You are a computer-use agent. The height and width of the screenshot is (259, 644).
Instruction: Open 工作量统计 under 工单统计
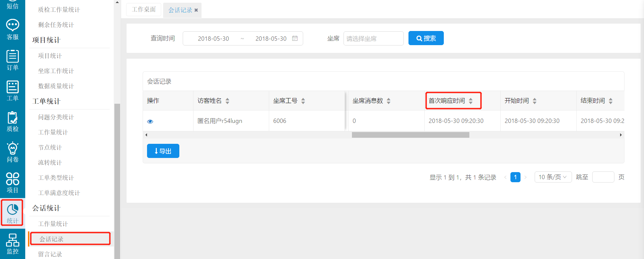[x=53, y=132]
